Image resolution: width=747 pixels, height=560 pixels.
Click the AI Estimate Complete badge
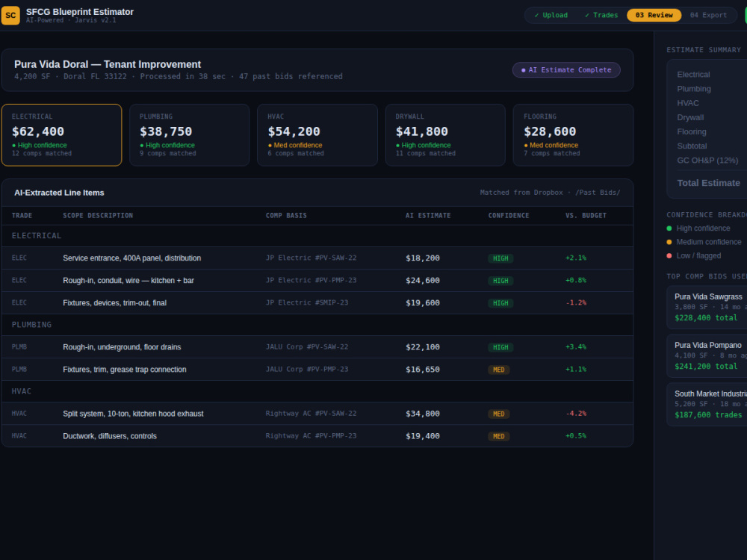click(x=566, y=70)
